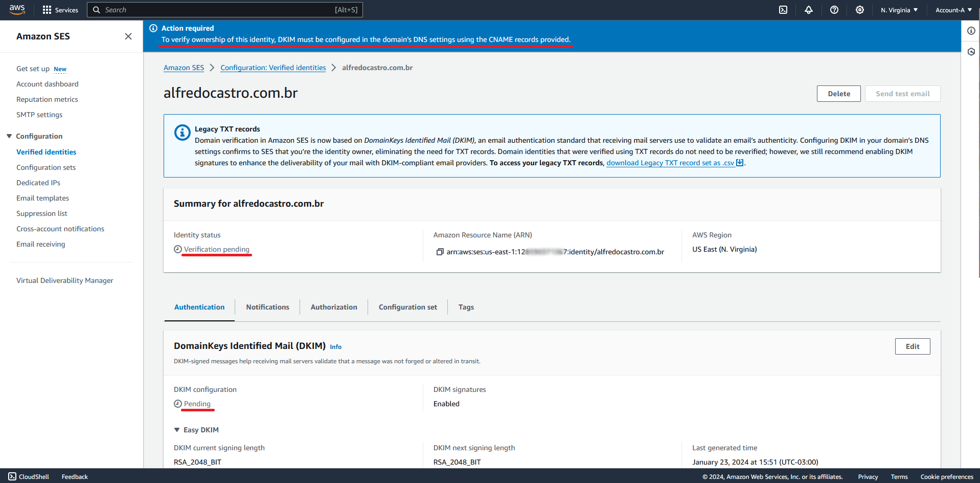980x483 pixels.
Task: Open the Account-A account dropdown
Action: point(953,10)
